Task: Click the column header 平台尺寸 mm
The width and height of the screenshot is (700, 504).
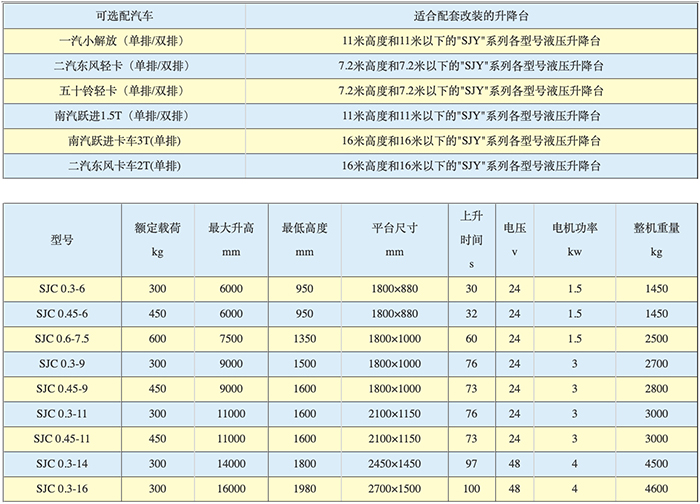Action: pos(395,240)
